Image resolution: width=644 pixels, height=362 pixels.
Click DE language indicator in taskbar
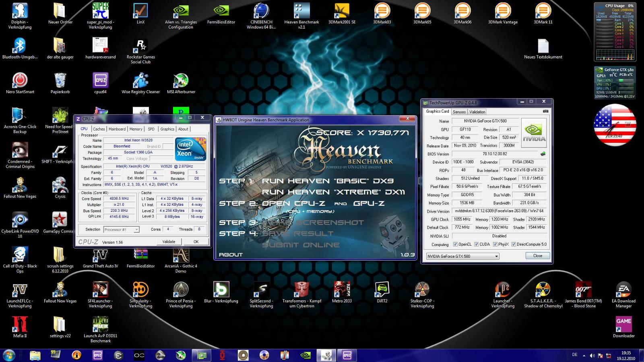tap(575, 355)
